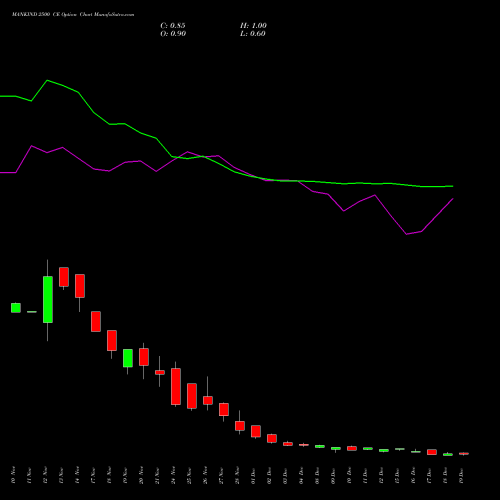This screenshot has width=500, height=500.
Task: Select the 24 Nov date label
Action: [173, 475]
